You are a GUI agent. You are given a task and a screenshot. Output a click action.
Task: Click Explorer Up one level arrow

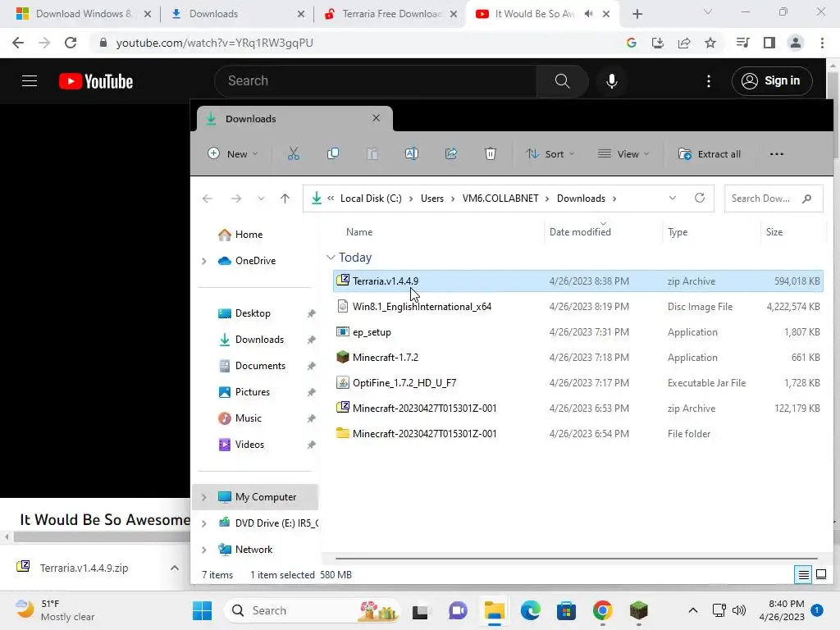pyautogui.click(x=285, y=199)
